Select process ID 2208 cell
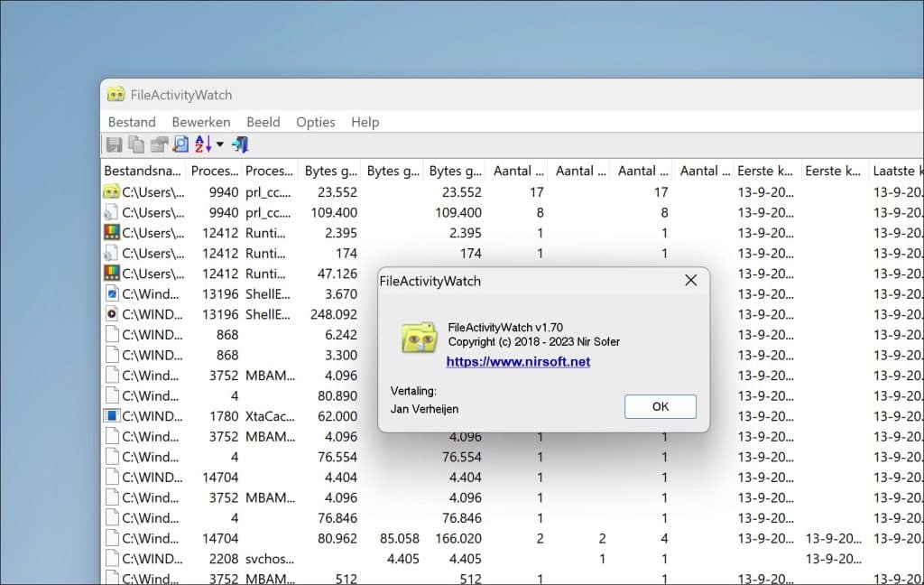The height and width of the screenshot is (585, 924). click(224, 559)
